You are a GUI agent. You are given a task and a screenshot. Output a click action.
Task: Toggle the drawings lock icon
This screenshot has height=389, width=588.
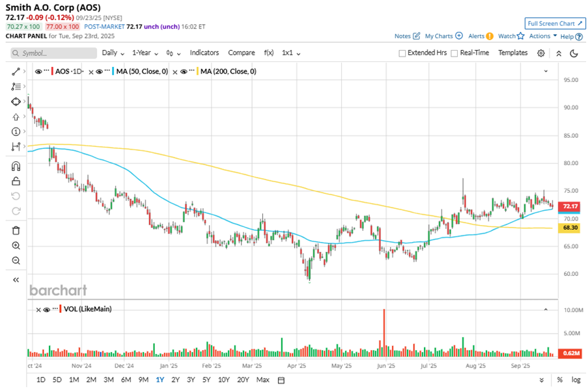[16, 181]
